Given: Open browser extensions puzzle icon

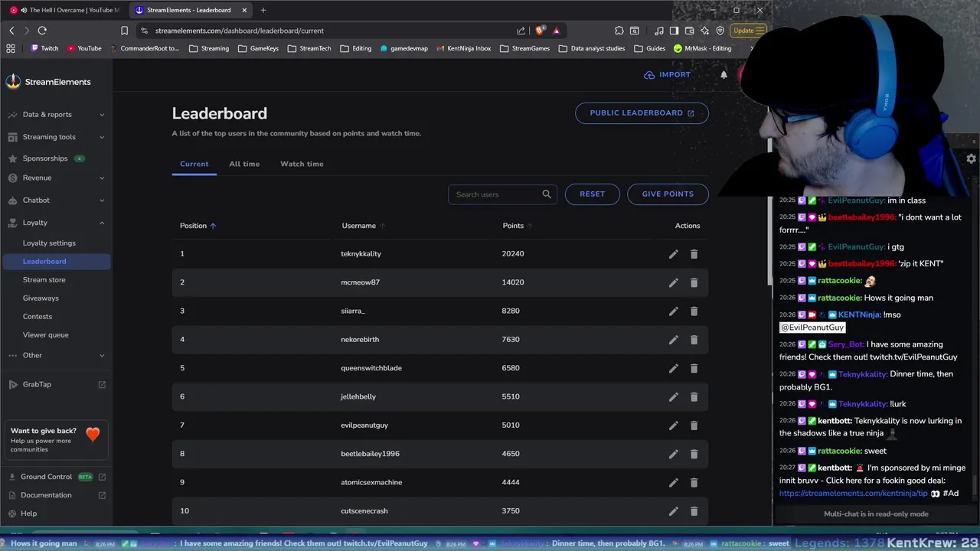Looking at the screenshot, I should [619, 31].
